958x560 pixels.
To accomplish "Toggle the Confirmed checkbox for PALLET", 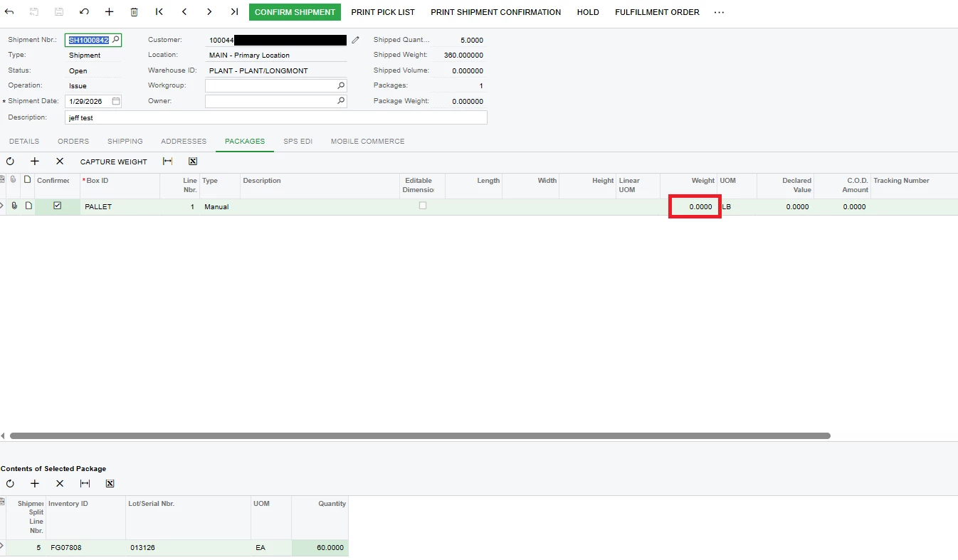I will coord(58,206).
